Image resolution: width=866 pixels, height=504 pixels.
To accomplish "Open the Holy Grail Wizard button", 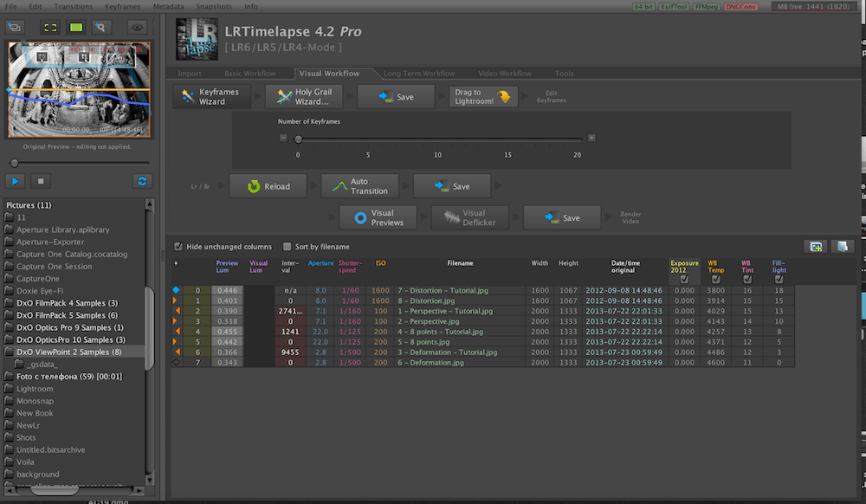I will coord(304,97).
